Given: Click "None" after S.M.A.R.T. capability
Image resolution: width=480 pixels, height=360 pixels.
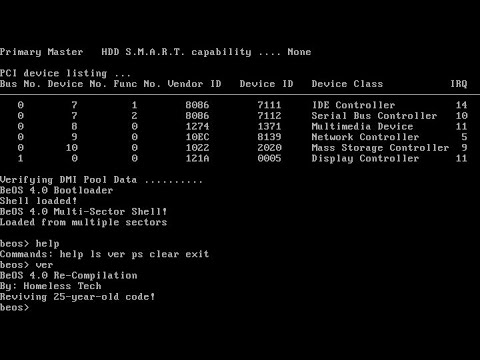Looking at the screenshot, I should coord(299,52).
